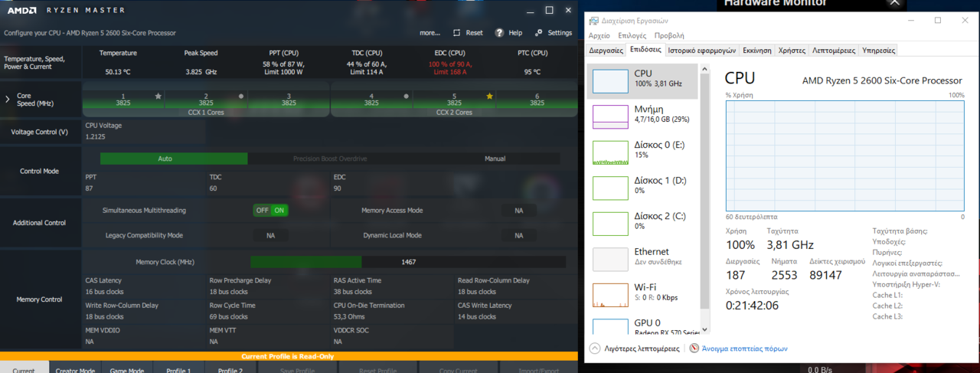Click the Copy Current button
Screen dimensions: 980x373
(x=458, y=368)
